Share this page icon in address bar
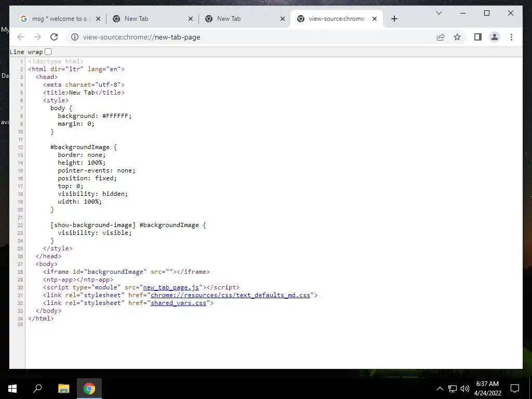Image resolution: width=532 pixels, height=399 pixels. click(441, 37)
